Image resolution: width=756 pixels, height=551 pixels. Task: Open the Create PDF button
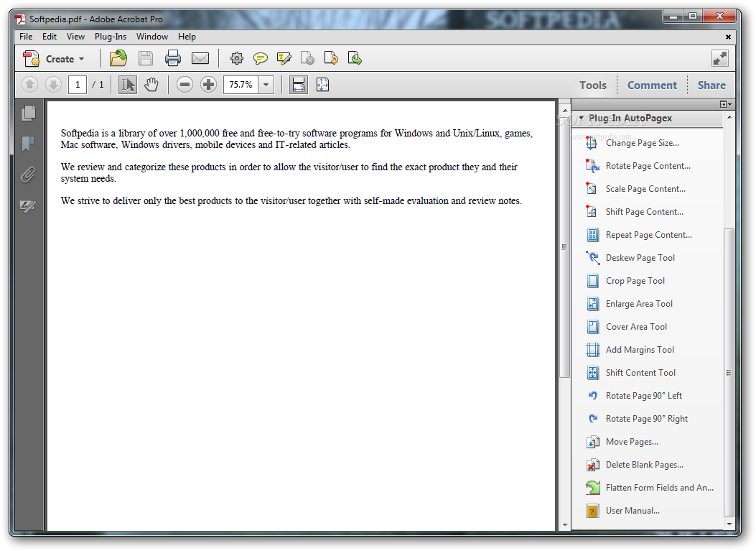point(53,59)
